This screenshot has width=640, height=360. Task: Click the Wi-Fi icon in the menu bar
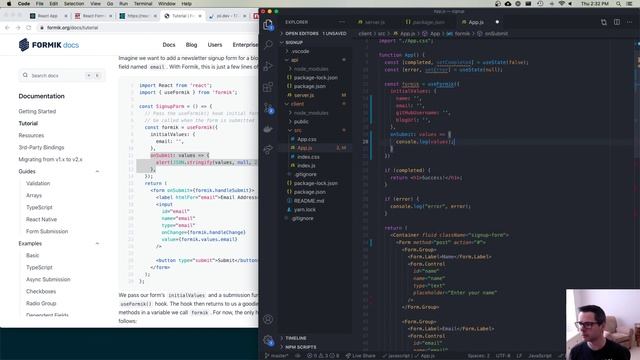(x=562, y=4)
